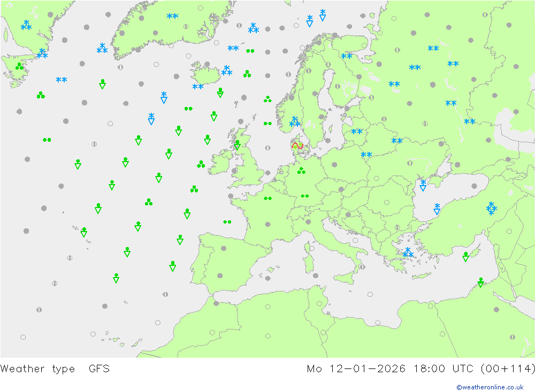
Task: Open the weatheronline.co.uk copyright link
Action: click(490, 387)
